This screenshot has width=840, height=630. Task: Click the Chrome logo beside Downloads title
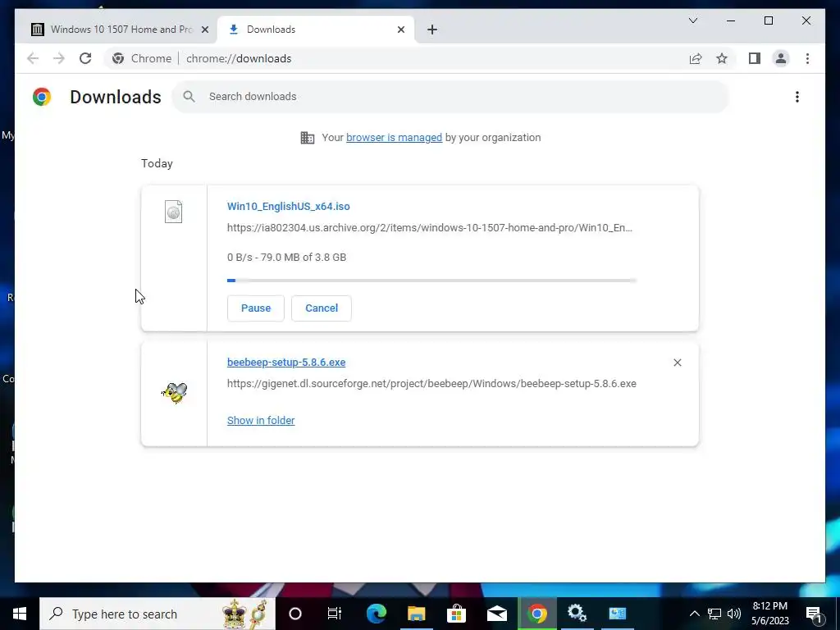pyautogui.click(x=42, y=97)
